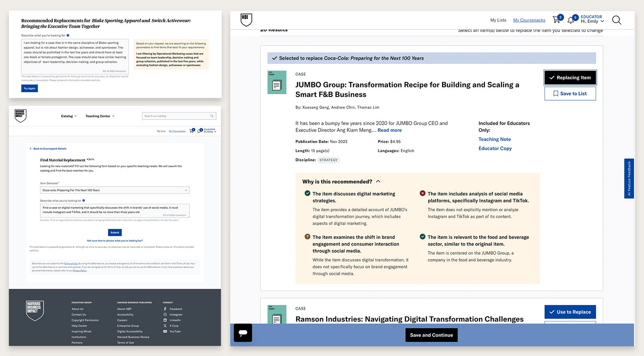The image size is (644, 356).
Task: Click the Save and Continue button
Action: (x=431, y=335)
